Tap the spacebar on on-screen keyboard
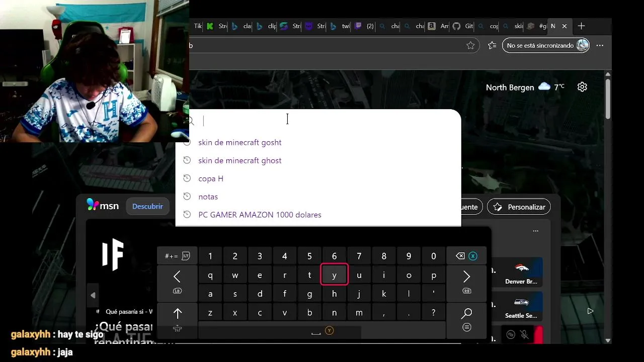644x362 pixels. [321, 331]
